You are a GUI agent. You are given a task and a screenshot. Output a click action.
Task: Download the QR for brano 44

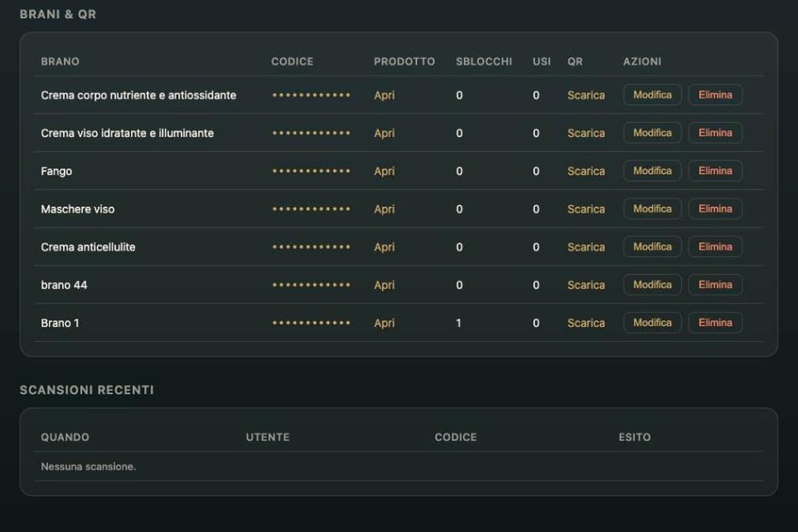coord(586,285)
